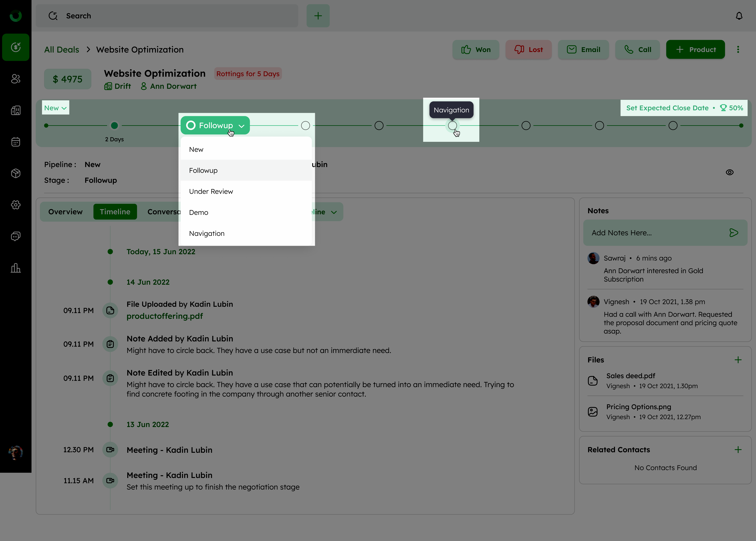
Task: Click the Note Edited timeline icon
Action: click(110, 378)
